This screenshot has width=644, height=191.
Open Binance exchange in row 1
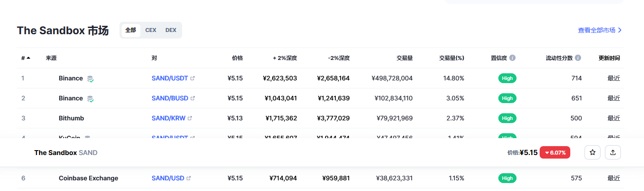(71, 78)
